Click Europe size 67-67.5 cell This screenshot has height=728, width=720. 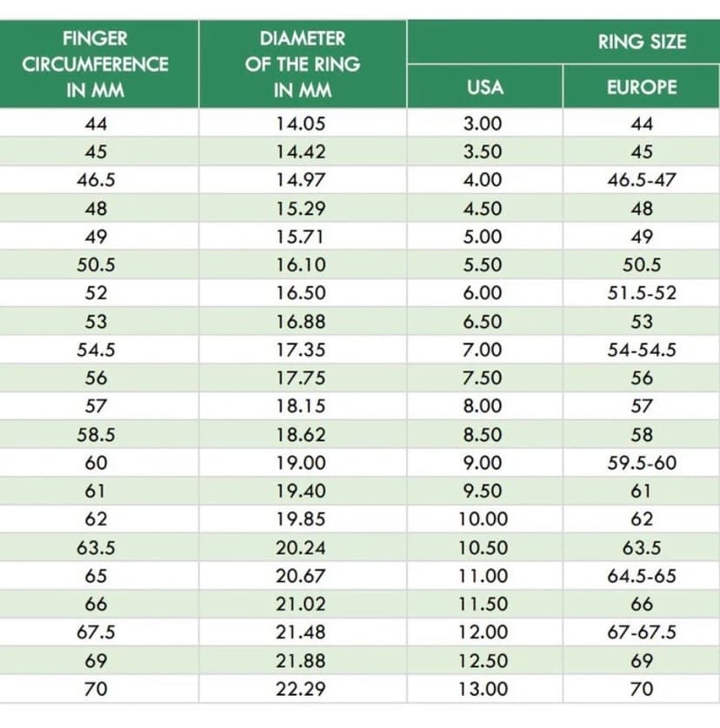click(x=642, y=632)
